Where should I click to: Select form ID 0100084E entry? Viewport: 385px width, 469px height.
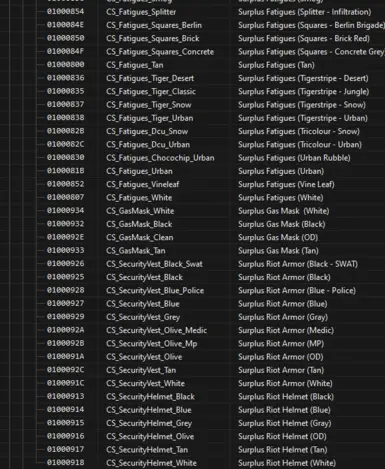tap(66, 25)
